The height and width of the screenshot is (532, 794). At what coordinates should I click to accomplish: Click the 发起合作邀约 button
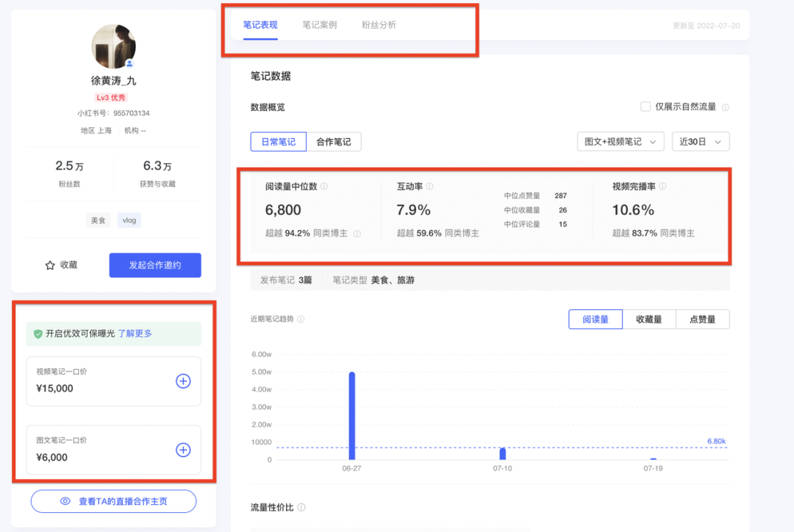point(154,265)
